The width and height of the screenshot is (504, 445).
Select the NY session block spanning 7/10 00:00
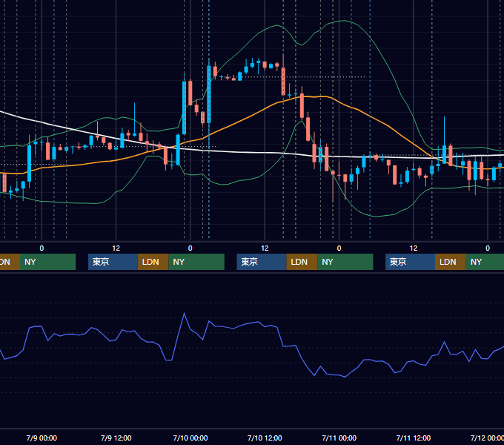[196, 262]
